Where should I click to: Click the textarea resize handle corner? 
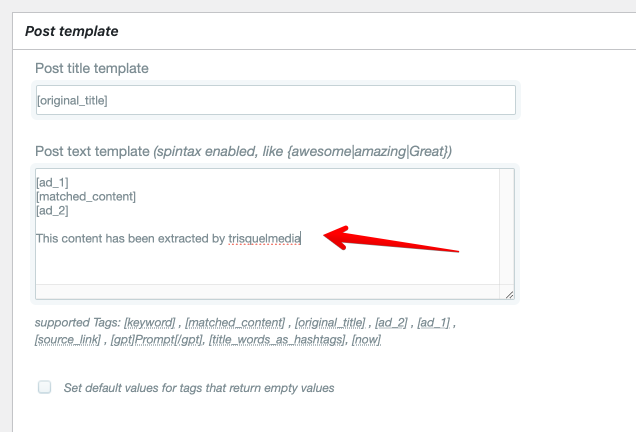coord(508,294)
